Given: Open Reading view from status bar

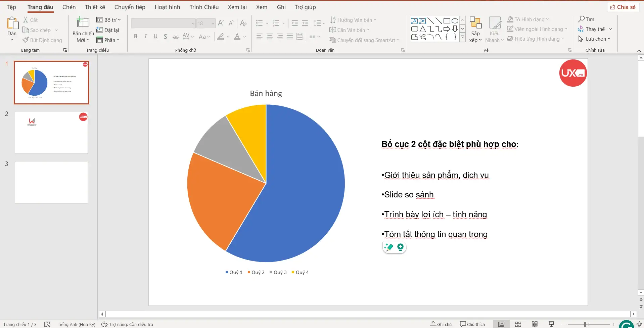Looking at the screenshot, I should 535,324.
